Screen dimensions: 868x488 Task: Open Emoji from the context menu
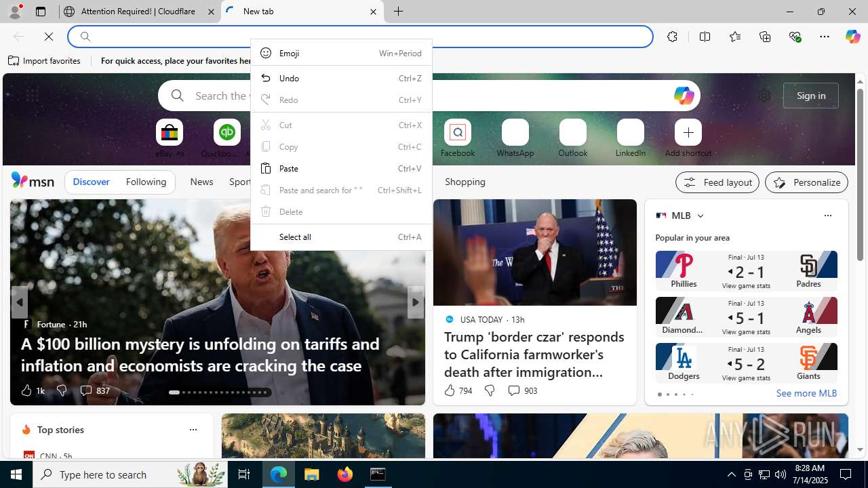tap(341, 53)
